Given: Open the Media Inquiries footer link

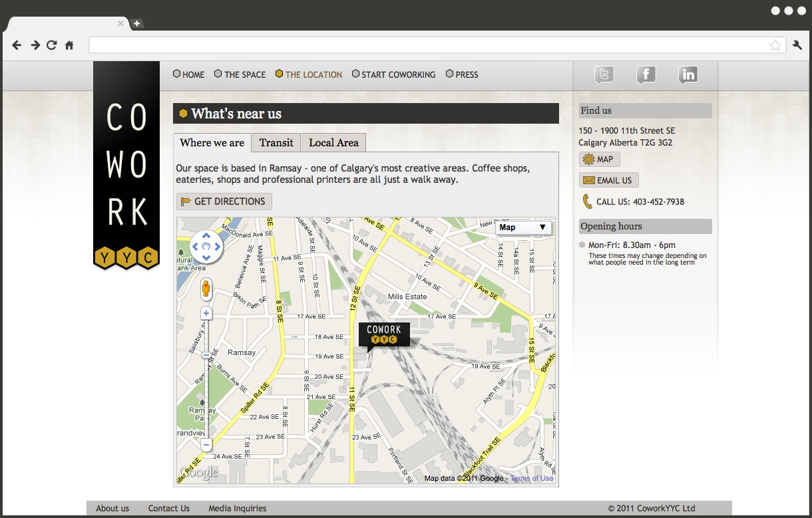Looking at the screenshot, I should click(237, 509).
